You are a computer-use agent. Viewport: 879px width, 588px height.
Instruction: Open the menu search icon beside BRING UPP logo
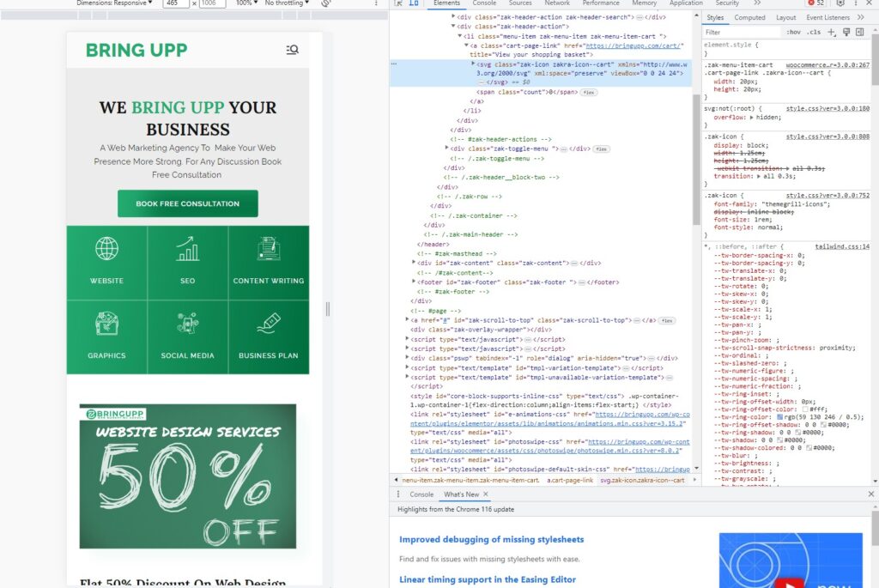click(293, 50)
